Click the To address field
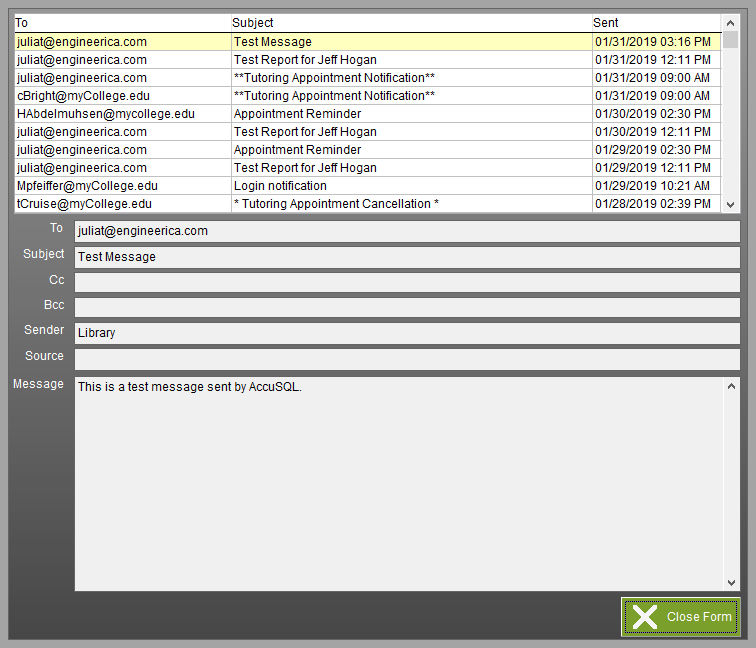Image resolution: width=756 pixels, height=648 pixels. pos(407,231)
